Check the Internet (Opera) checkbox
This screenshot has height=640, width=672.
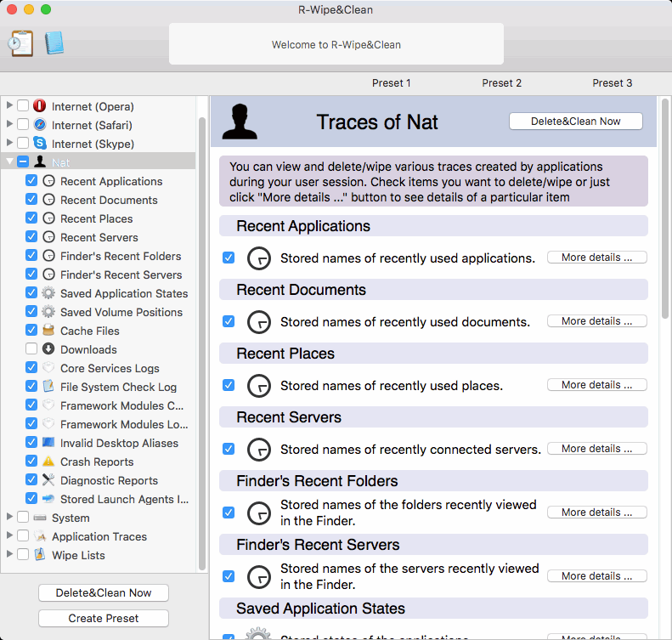point(23,105)
